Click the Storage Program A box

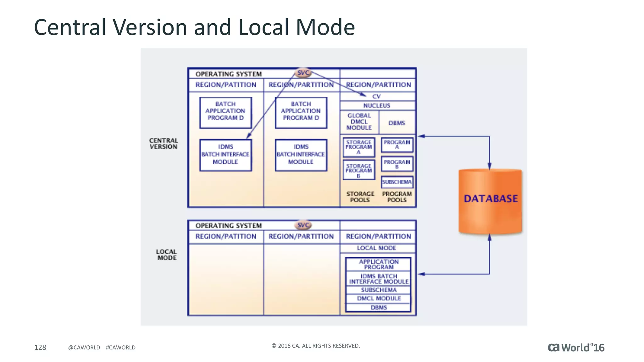(359, 147)
